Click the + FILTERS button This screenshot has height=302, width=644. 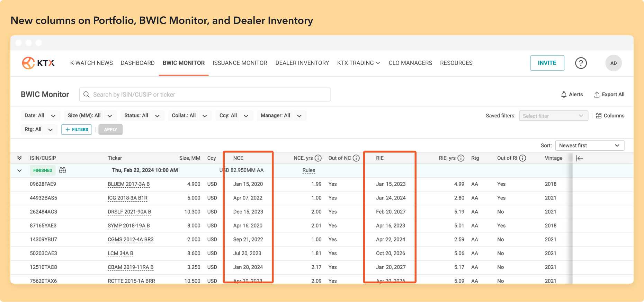coord(77,130)
